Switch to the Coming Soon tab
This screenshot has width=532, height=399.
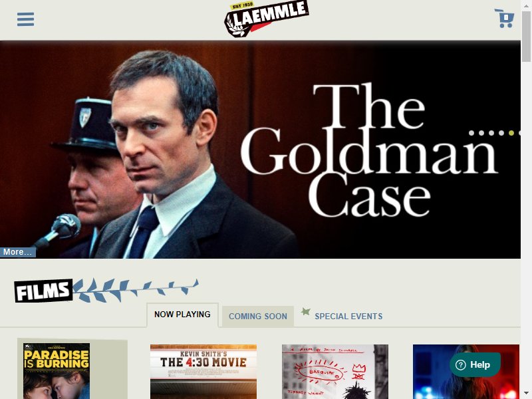[x=258, y=317]
